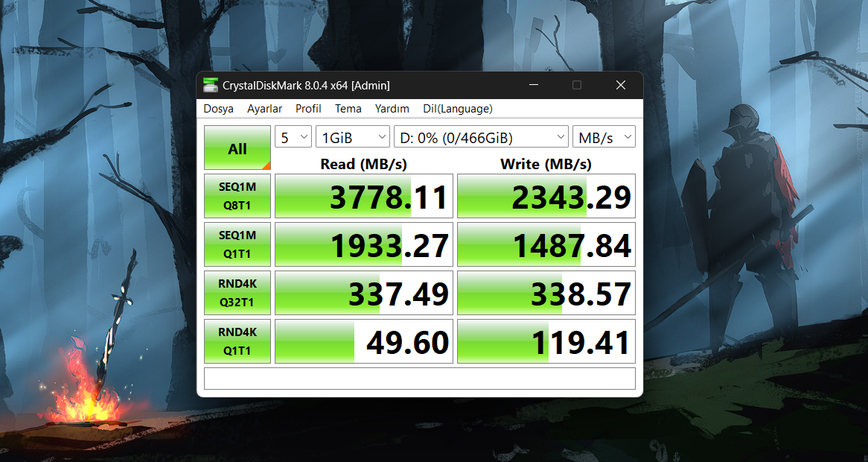Click the SEQ1M Q1T1 write result 1487.84
This screenshot has width=868, height=462.
pyautogui.click(x=546, y=244)
